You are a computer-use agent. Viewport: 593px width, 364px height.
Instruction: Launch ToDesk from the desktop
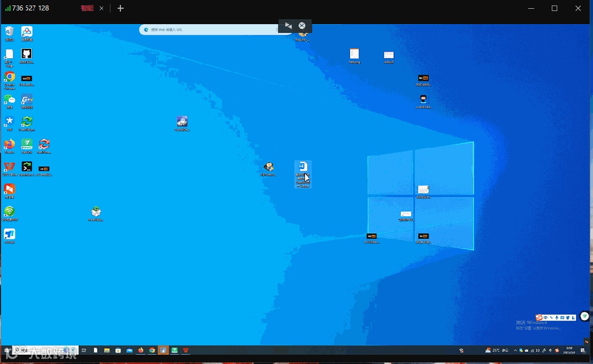point(9,236)
